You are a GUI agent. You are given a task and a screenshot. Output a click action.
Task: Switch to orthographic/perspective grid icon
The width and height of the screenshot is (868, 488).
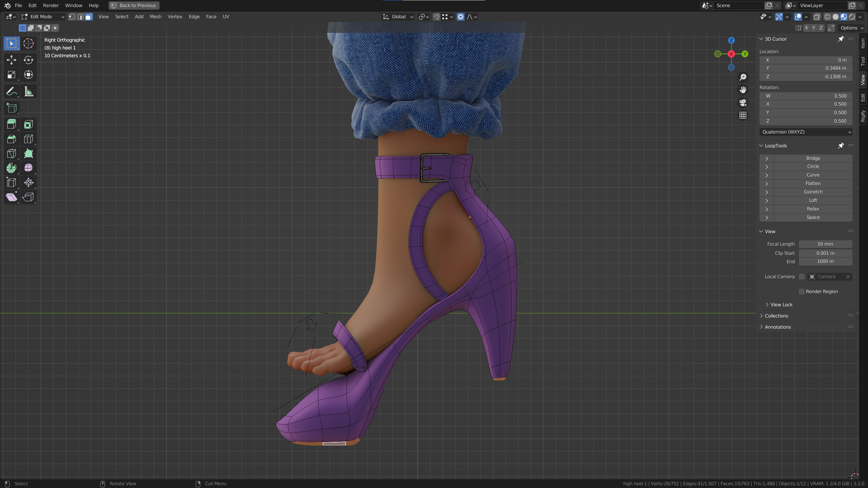pyautogui.click(x=743, y=116)
